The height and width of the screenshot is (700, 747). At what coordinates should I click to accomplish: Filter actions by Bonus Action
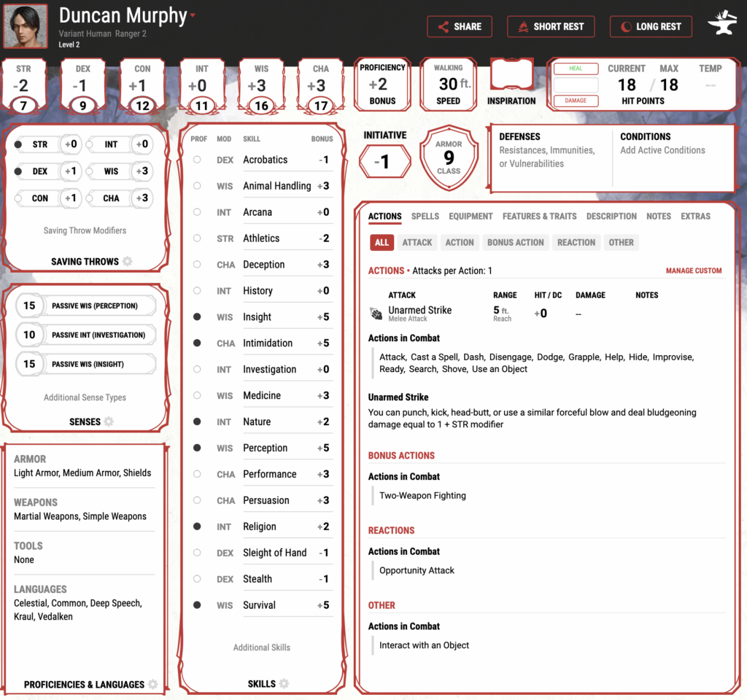515,243
